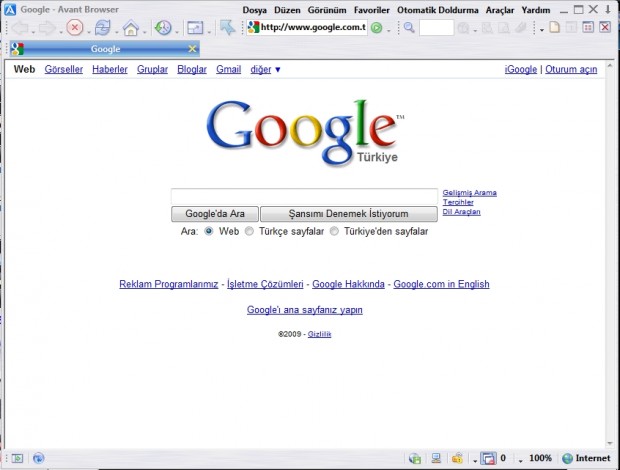The height and width of the screenshot is (470, 620).
Task: Click the network computer status icon
Action: point(436,458)
